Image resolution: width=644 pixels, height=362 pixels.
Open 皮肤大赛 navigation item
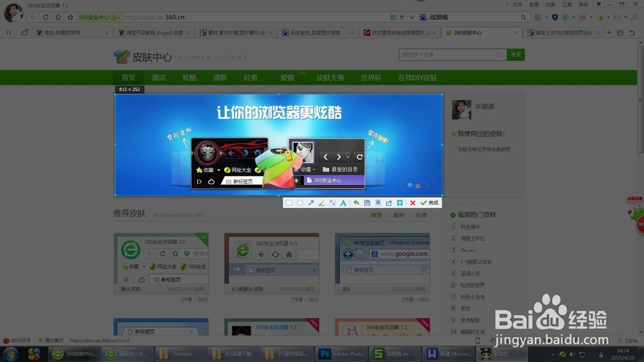(330, 78)
